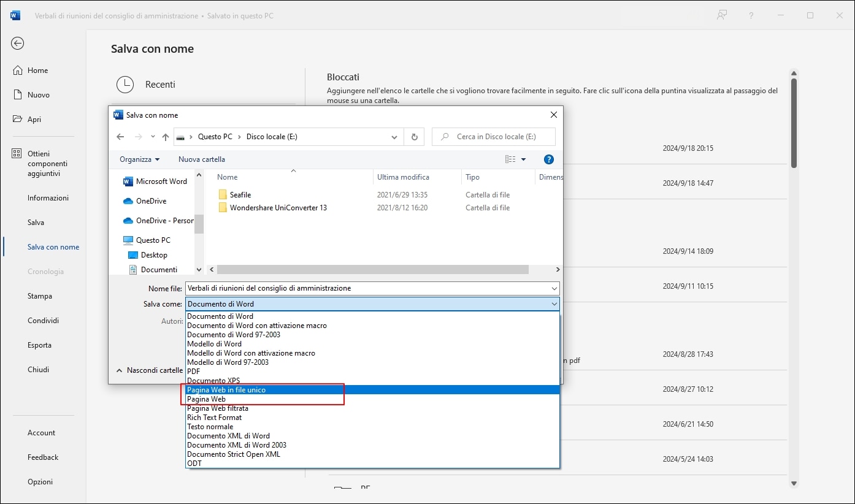
Task: Select OneDrive - Personal tree item
Action: [x=158, y=221]
